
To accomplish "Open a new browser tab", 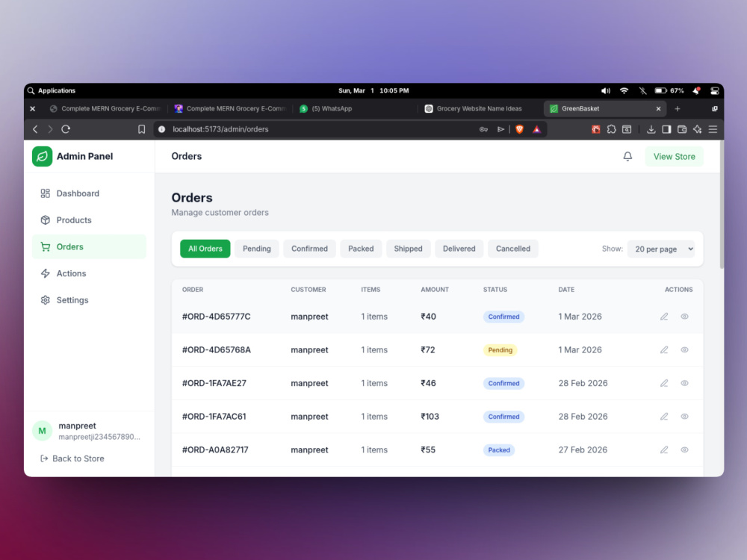I will click(x=677, y=108).
